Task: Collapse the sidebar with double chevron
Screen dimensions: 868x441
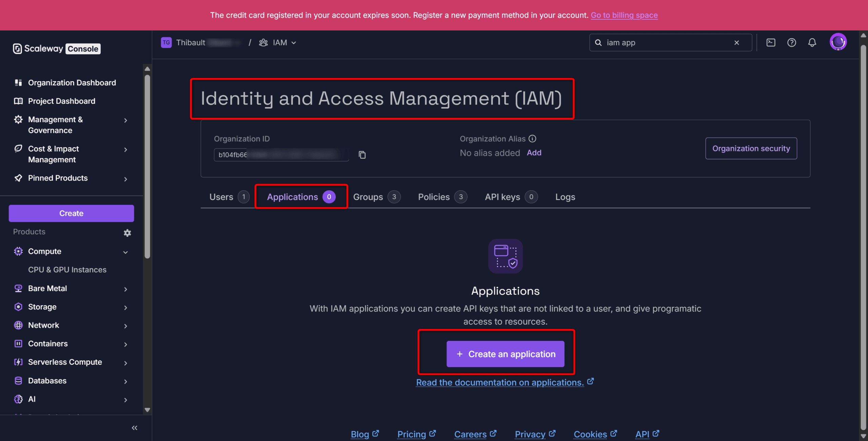Action: tap(134, 428)
